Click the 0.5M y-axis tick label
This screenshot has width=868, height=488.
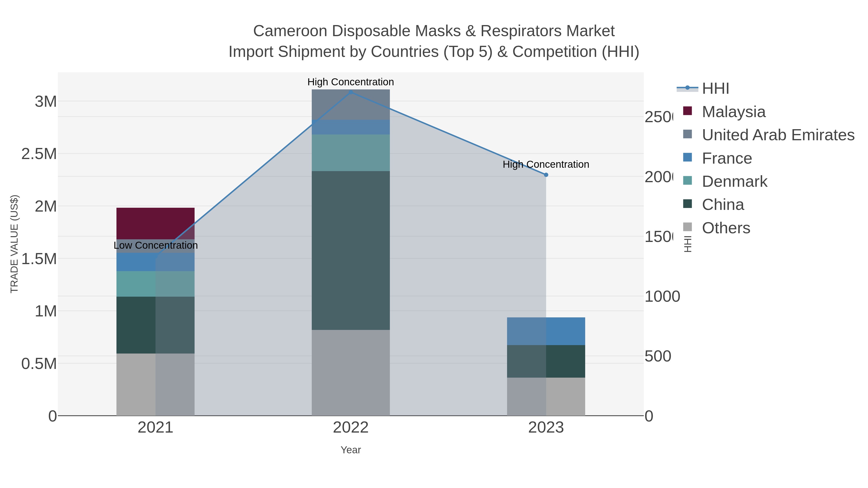tap(39, 364)
